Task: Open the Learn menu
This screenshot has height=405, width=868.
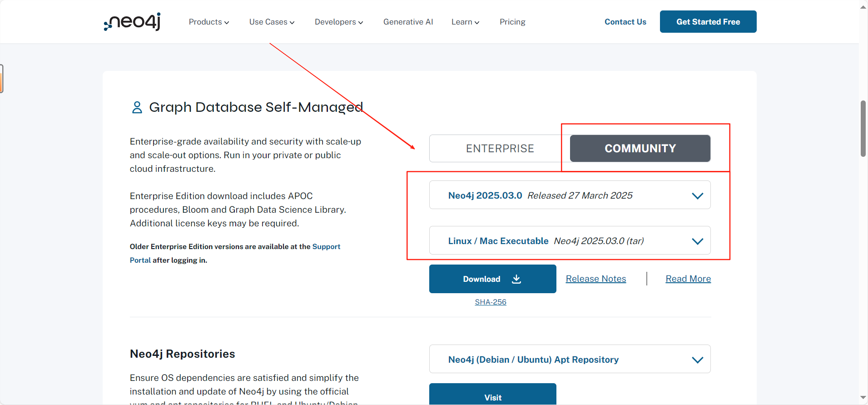Action: click(466, 22)
